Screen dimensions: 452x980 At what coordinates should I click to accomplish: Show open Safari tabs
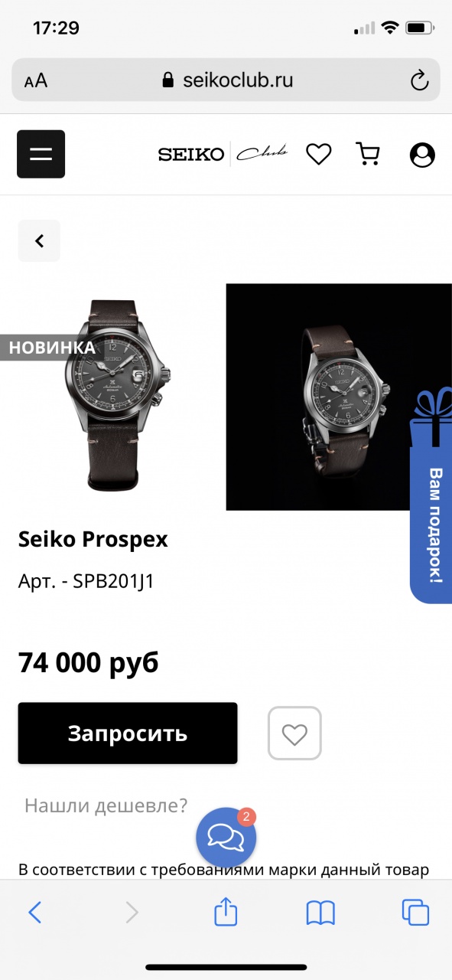click(x=415, y=912)
